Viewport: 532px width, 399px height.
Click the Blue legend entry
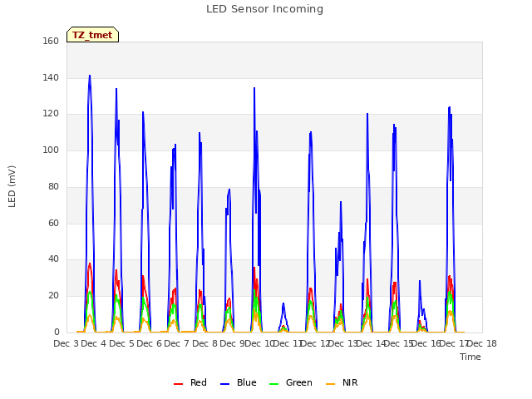[x=239, y=382]
